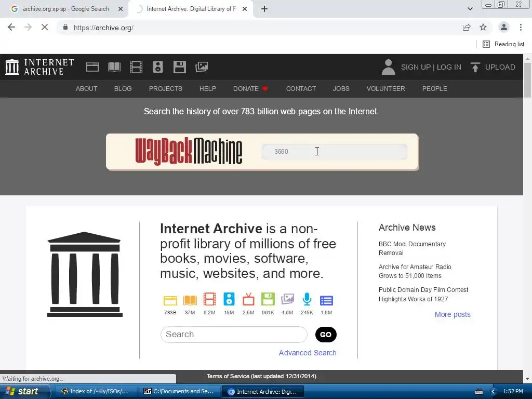Screen dimensions: 532x399
Task: Click the SIGN UP link
Action: coord(416,67)
